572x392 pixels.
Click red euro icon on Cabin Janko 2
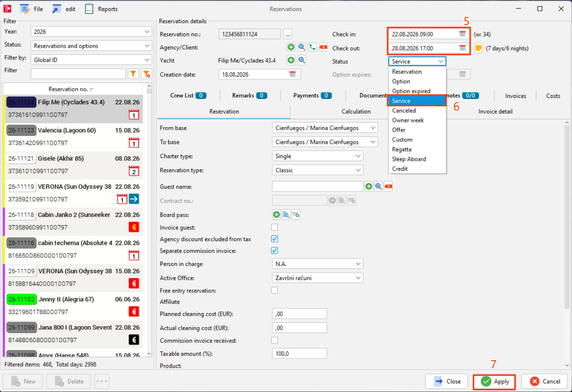[134, 227]
